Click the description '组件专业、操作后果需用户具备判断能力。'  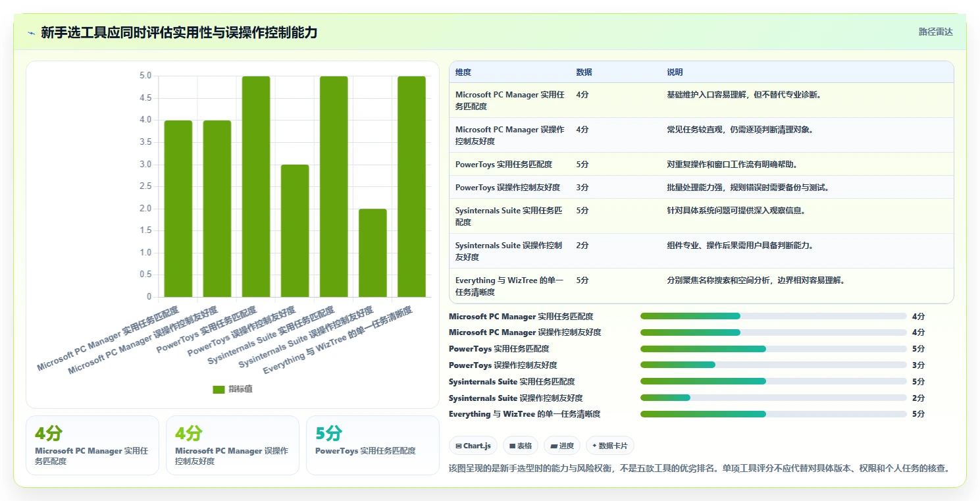pos(740,246)
